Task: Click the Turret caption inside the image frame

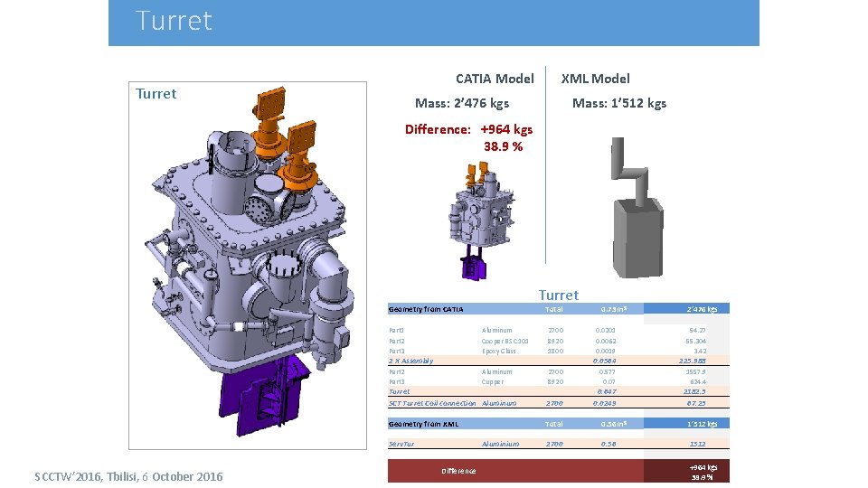Action: 156,93
